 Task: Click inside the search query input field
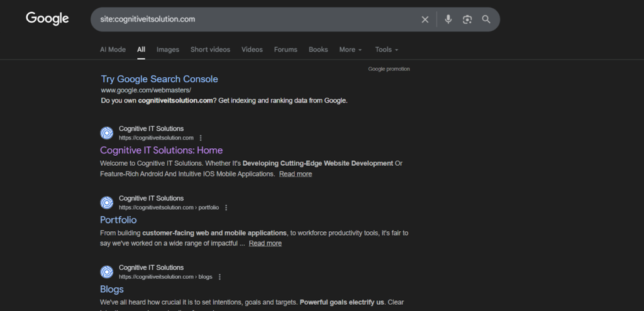click(x=252, y=19)
